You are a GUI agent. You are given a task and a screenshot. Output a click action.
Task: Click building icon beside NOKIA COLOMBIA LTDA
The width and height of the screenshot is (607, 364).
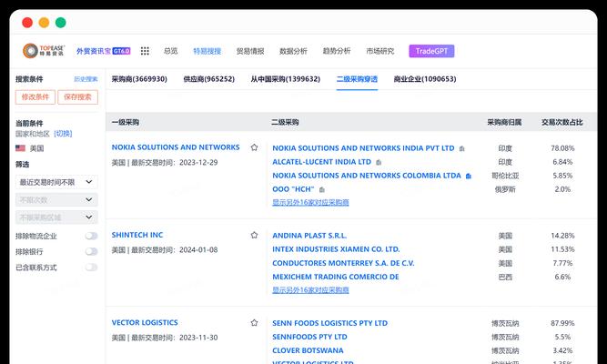[469, 177]
